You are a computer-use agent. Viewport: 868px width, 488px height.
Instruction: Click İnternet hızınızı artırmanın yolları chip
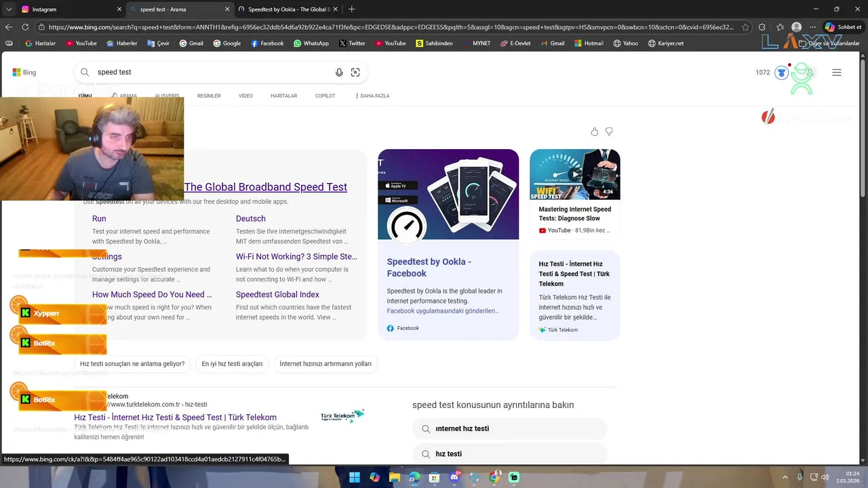point(325,364)
